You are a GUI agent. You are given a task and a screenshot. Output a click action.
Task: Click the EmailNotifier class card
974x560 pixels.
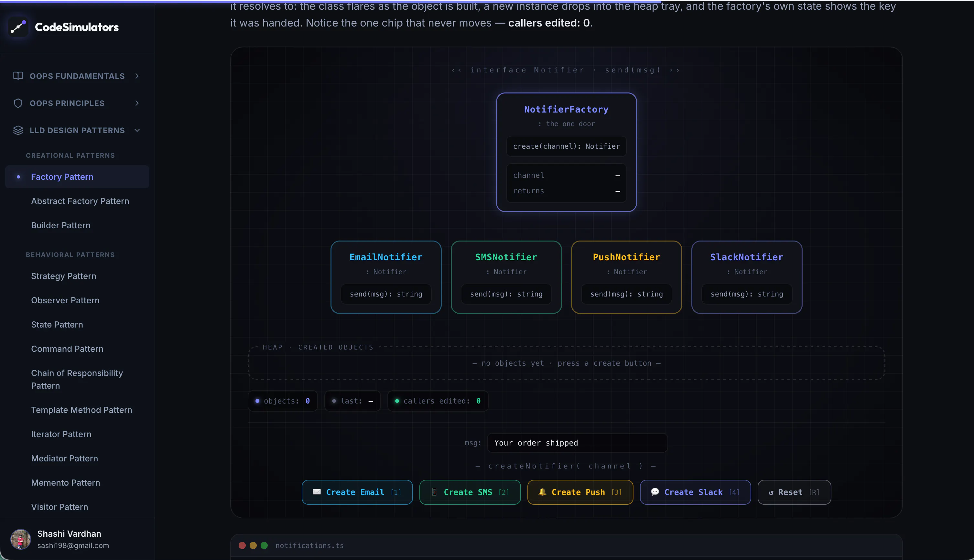(x=386, y=277)
